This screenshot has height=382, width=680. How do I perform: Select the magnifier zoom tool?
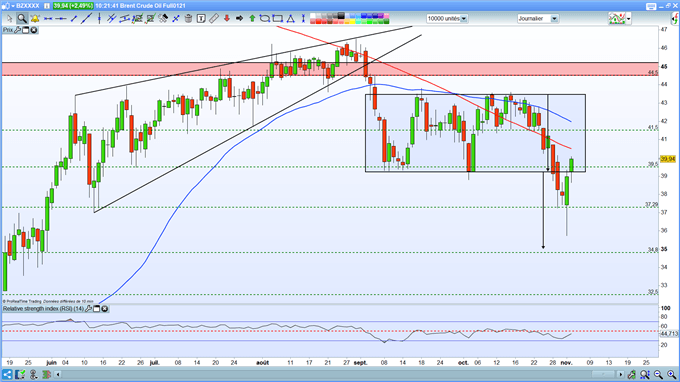(x=22, y=18)
